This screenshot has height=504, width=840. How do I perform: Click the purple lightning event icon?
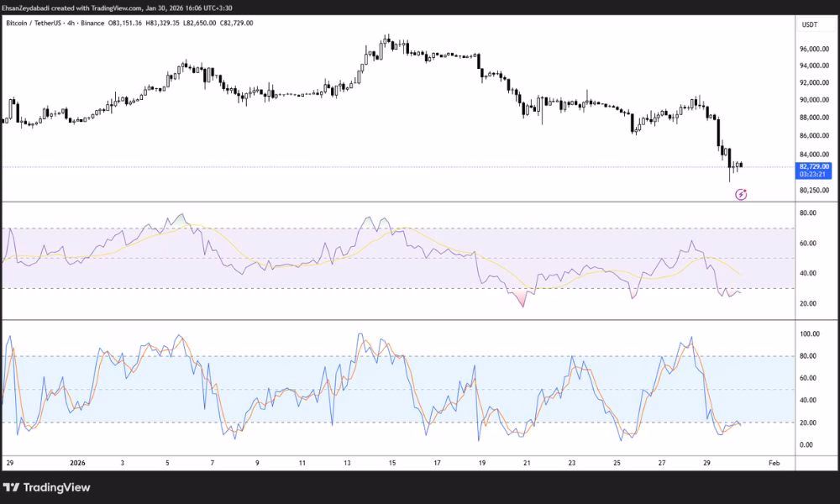741,194
